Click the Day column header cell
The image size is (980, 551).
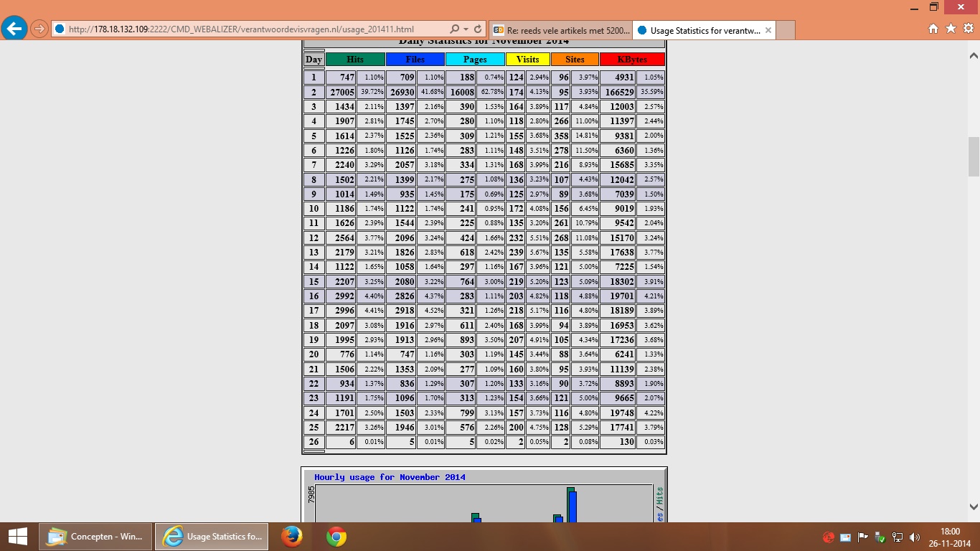[314, 60]
